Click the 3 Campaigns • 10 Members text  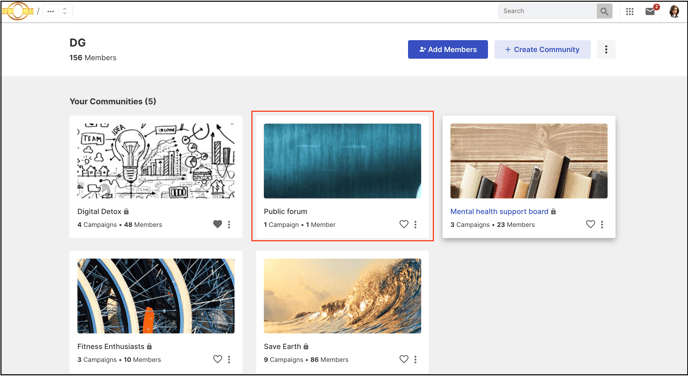click(119, 359)
